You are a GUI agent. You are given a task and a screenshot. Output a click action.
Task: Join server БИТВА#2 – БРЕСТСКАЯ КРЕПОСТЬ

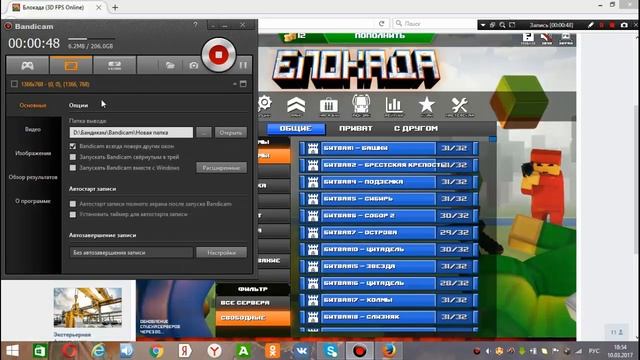coord(389,165)
